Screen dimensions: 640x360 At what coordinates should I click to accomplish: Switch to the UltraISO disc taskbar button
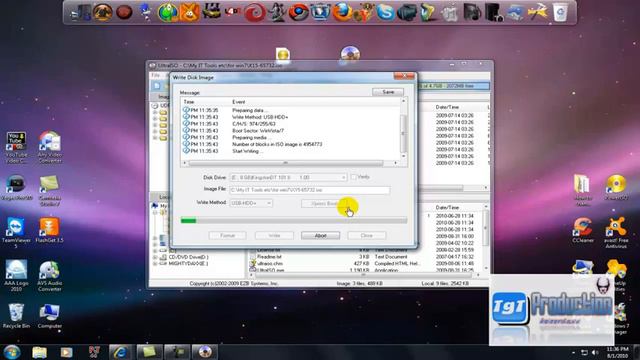pos(204,352)
